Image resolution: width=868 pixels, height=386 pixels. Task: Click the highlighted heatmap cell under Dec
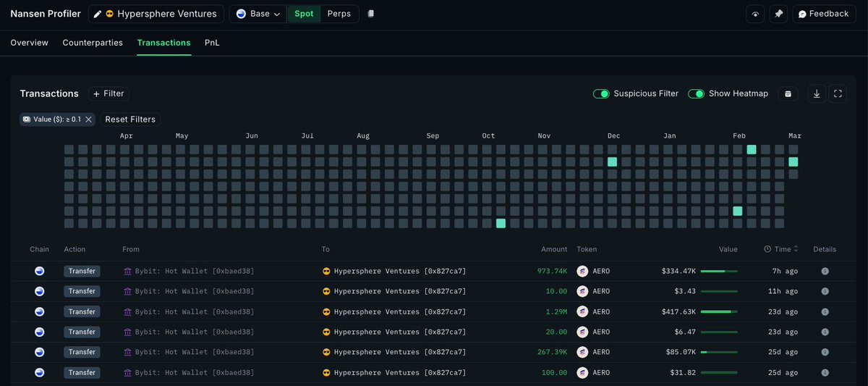click(612, 161)
